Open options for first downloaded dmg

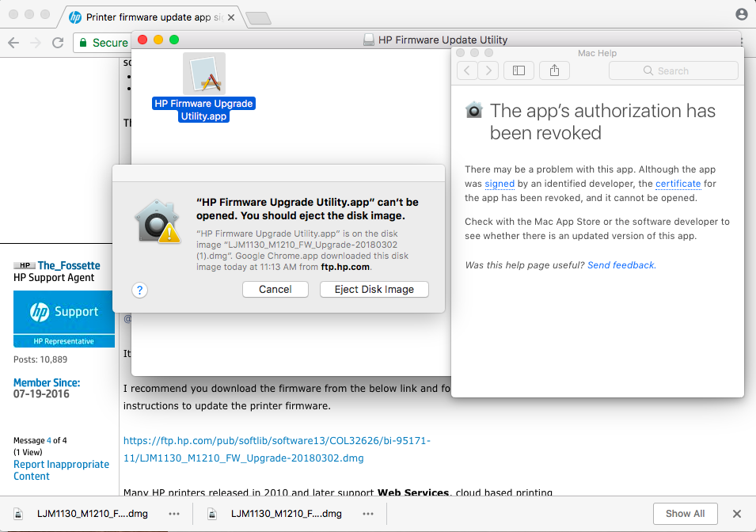coord(173,513)
